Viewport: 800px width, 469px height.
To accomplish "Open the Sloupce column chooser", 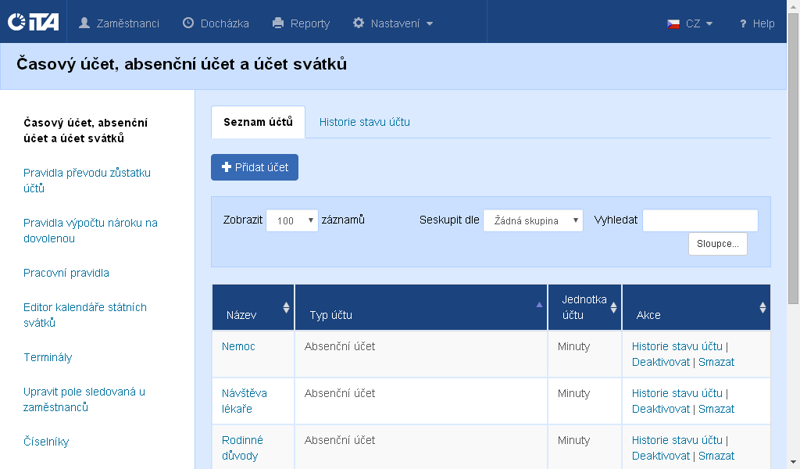I will pos(717,244).
